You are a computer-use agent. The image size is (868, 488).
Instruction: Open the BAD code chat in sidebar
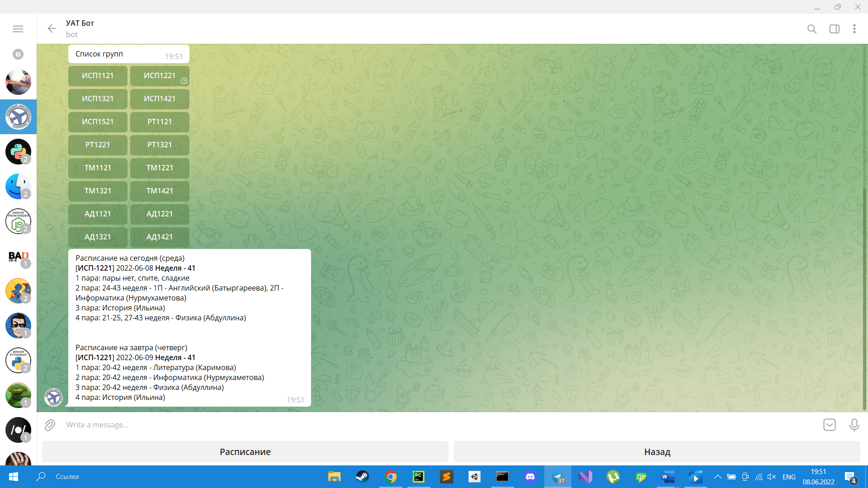18,257
